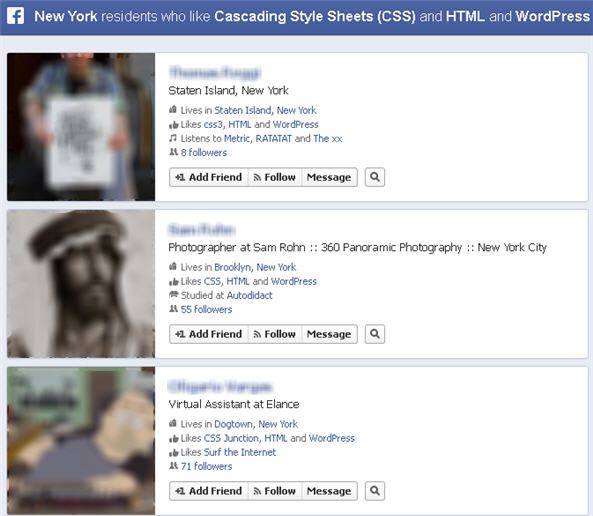
Task: Open the CSS like link in Brooklyn result
Action: (213, 281)
